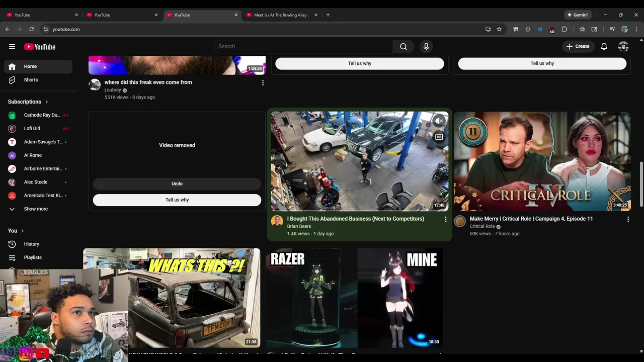Click the power-symbol extension icon
This screenshot has width=644, height=362.
coord(528,29)
